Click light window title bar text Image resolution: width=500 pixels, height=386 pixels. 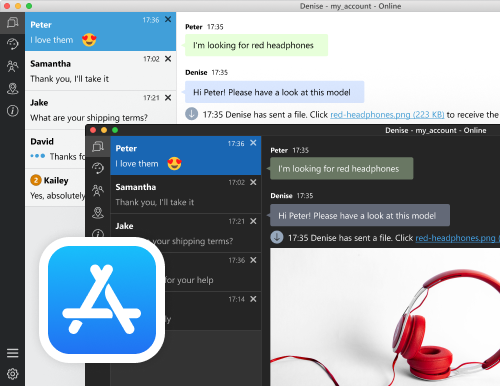click(x=350, y=6)
